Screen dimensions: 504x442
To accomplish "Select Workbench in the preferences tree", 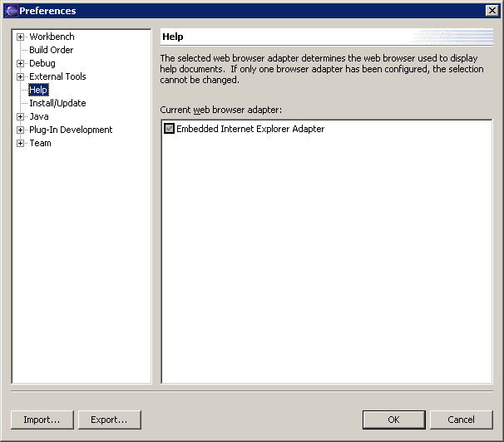I will click(x=52, y=37).
